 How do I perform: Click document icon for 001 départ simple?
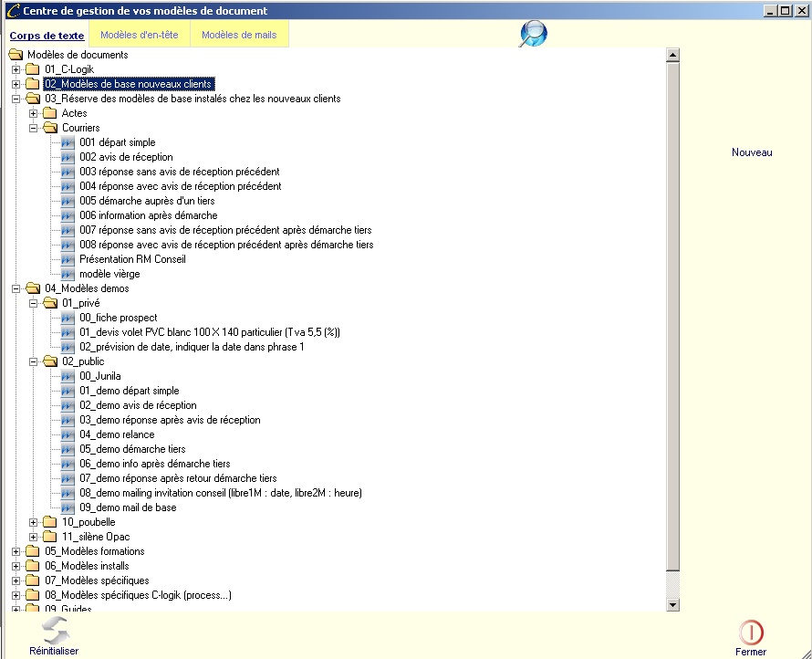tap(68, 142)
